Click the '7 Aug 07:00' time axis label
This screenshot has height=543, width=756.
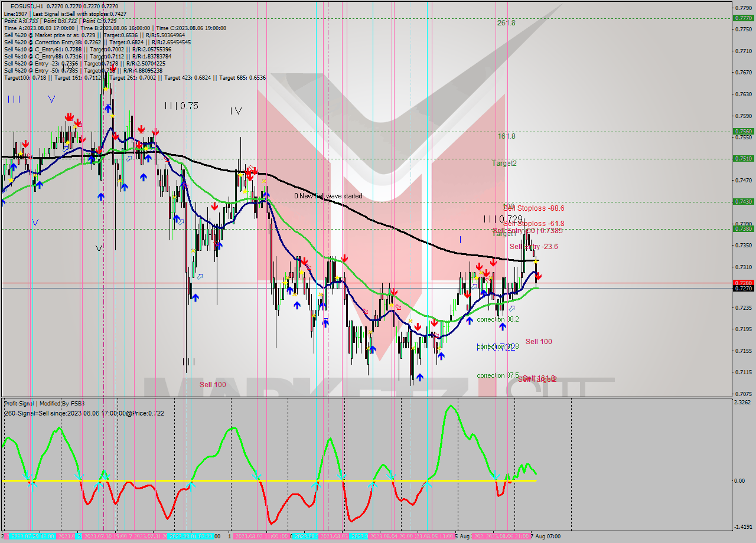point(545,537)
